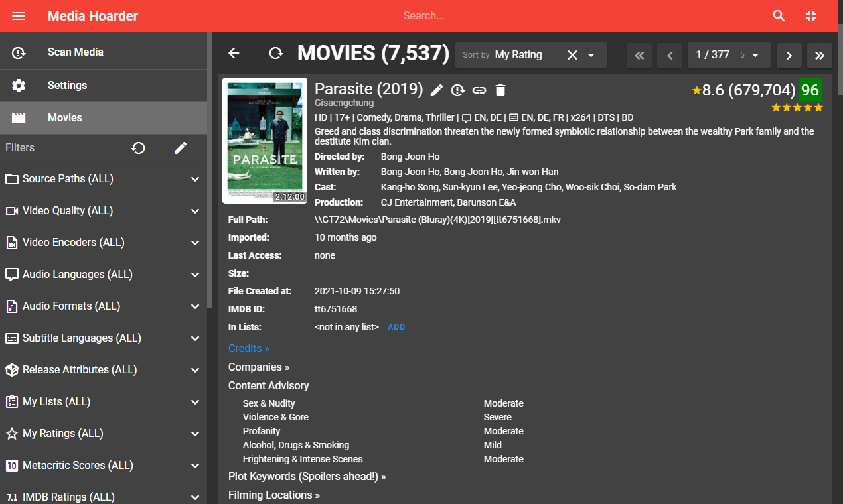Click the Video Encoders file icon
843x504 pixels.
pos(12,243)
